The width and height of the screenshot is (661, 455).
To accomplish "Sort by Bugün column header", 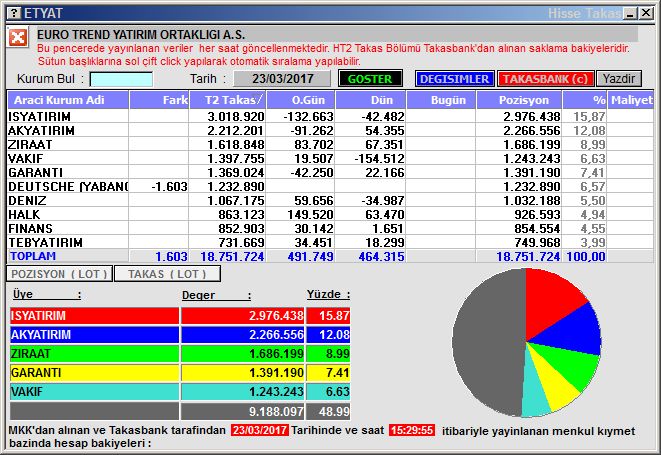I will click(x=441, y=100).
